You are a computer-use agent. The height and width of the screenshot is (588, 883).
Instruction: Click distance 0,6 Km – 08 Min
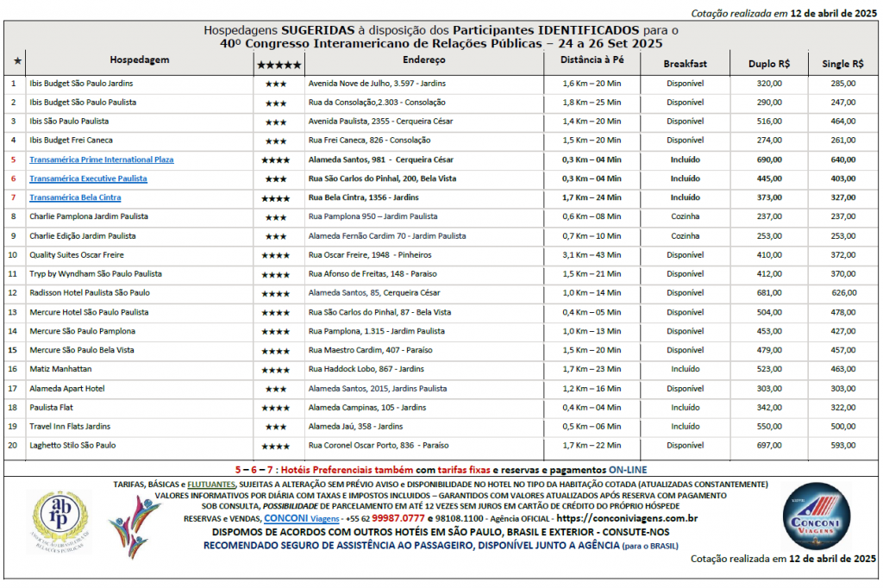pos(592,216)
